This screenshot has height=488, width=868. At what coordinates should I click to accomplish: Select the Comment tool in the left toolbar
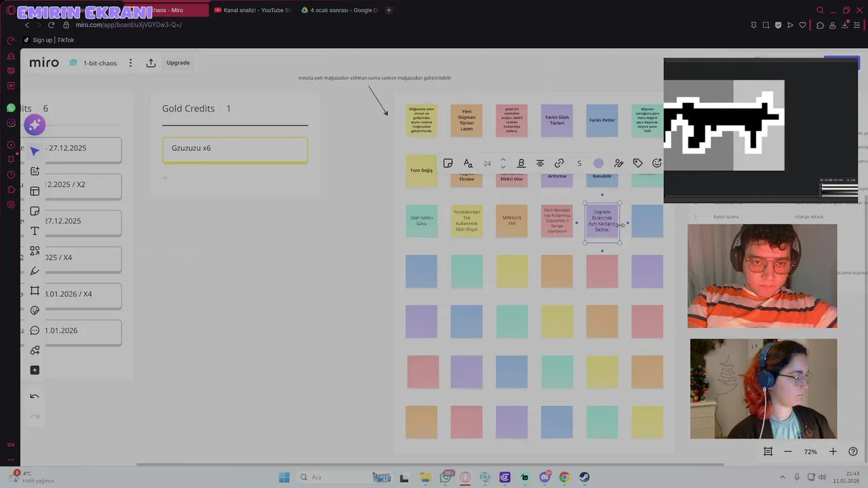click(x=35, y=331)
